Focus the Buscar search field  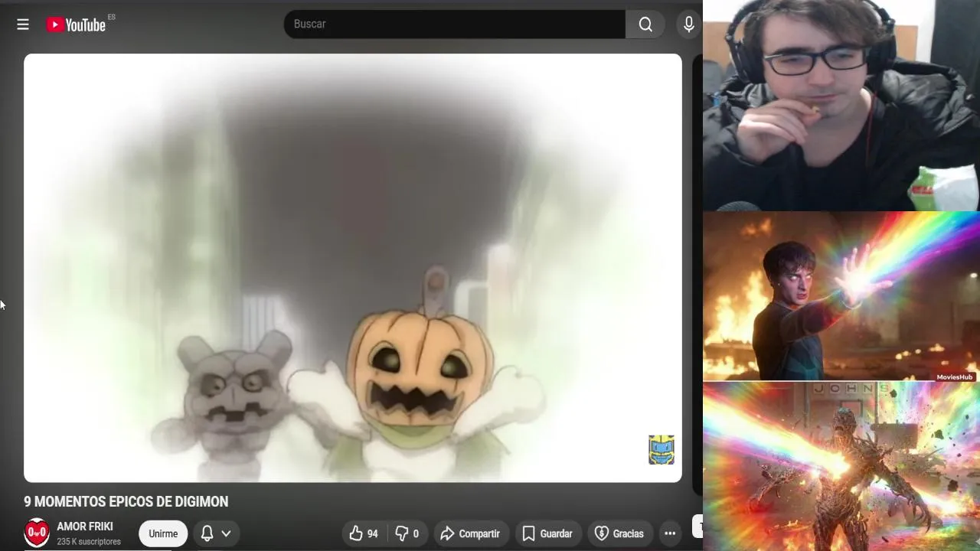point(455,24)
